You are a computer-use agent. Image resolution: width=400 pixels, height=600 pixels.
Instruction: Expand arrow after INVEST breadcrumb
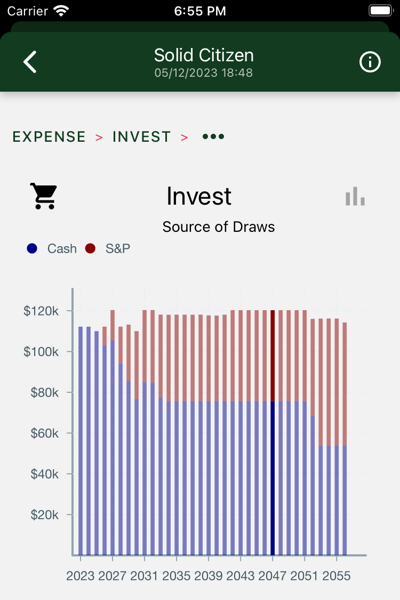(184, 137)
